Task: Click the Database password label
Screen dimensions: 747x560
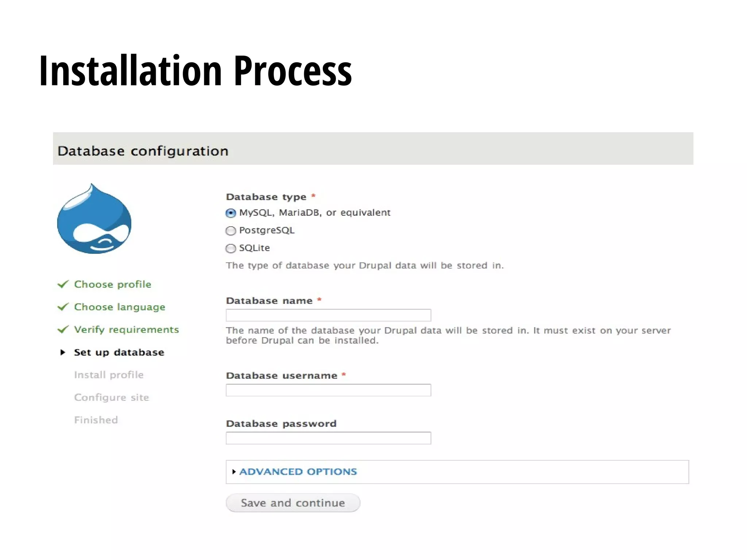Action: pyautogui.click(x=281, y=424)
